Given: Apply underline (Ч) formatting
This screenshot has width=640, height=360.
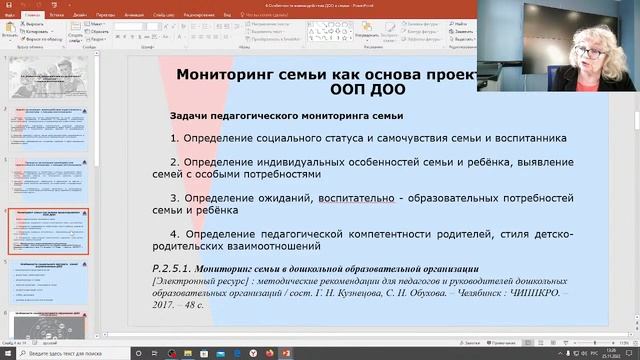Looking at the screenshot, I should 132,37.
